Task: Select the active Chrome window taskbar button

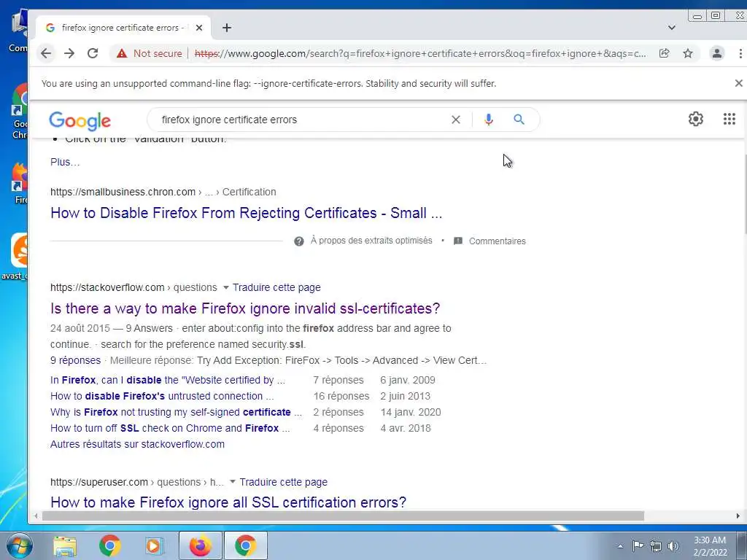Action: 245,545
